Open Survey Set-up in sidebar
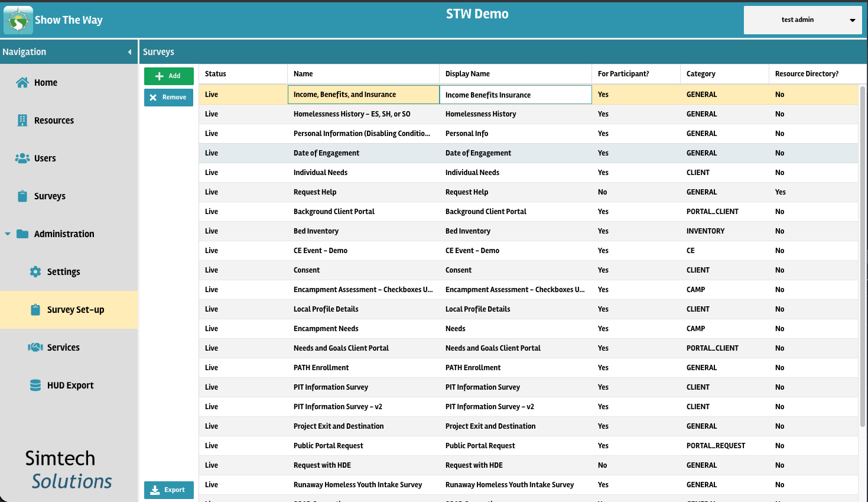This screenshot has width=868, height=502. (75, 310)
